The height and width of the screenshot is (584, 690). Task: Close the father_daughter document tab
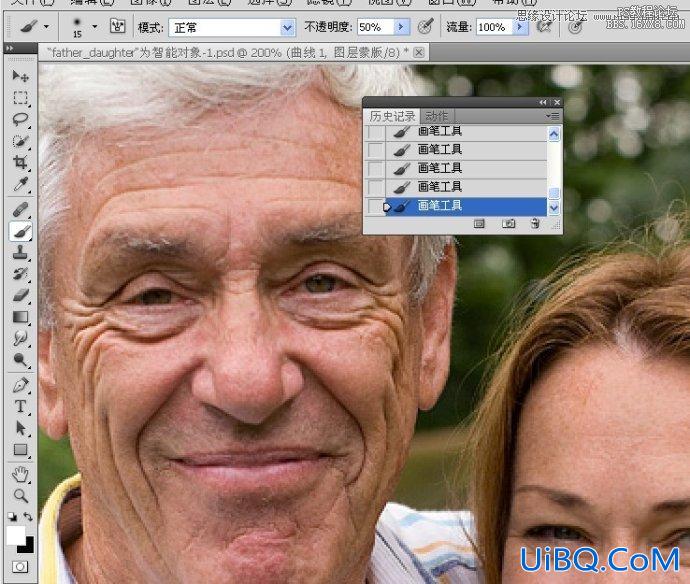419,53
